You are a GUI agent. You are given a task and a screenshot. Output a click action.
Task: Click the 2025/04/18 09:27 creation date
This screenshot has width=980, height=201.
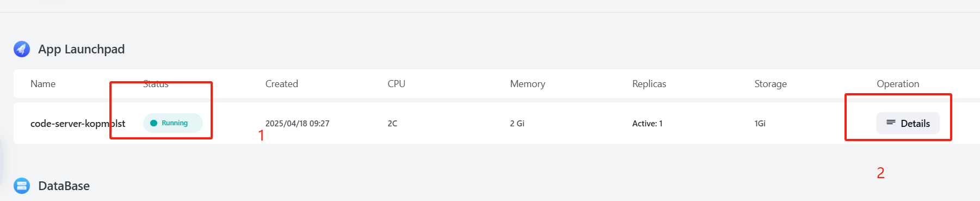297,124
